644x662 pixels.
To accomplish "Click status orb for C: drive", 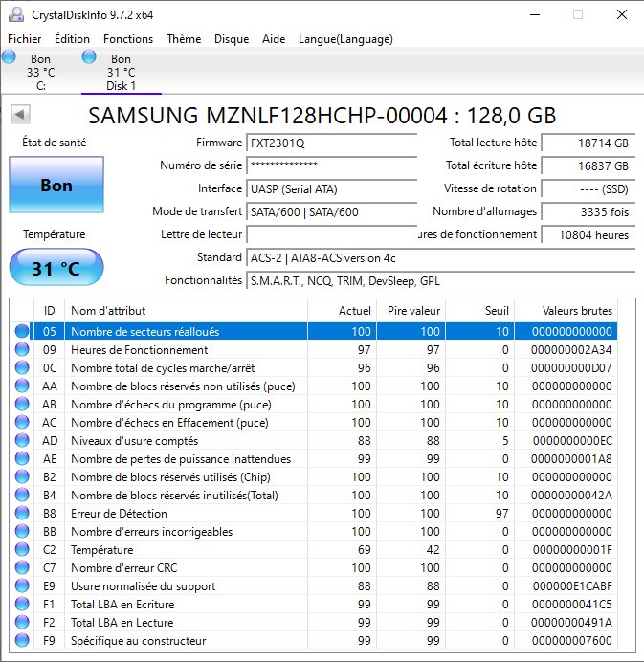I will 9,56.
